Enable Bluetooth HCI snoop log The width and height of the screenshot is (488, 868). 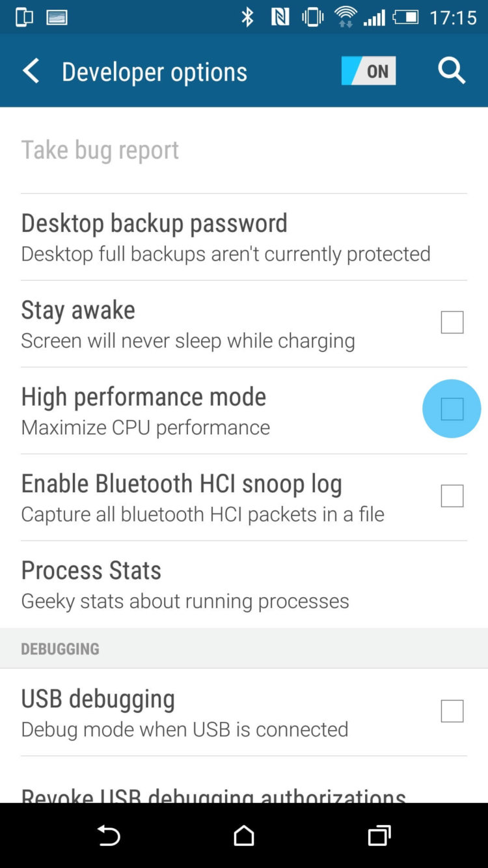[x=452, y=496]
